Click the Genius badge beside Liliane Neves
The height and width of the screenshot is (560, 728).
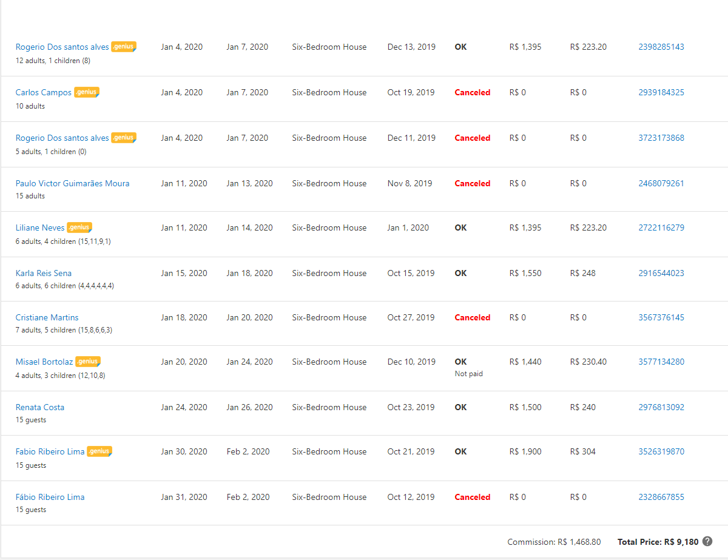[x=79, y=228]
